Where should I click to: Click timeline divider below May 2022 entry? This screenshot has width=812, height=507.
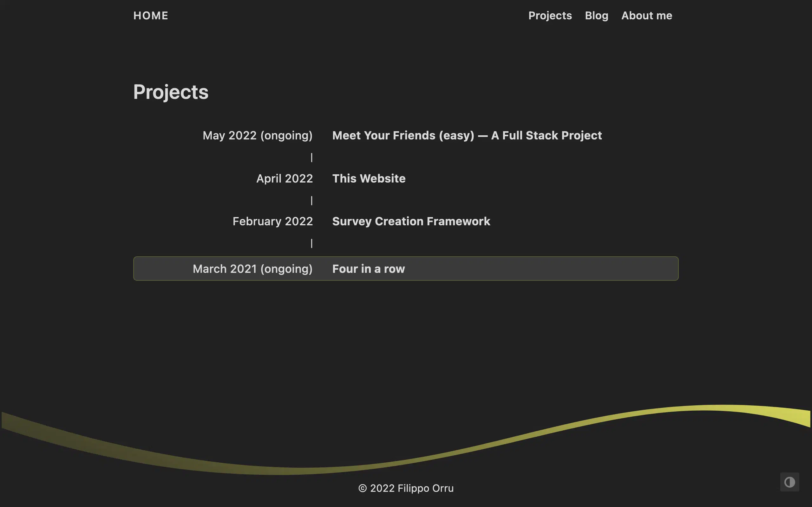(x=312, y=157)
